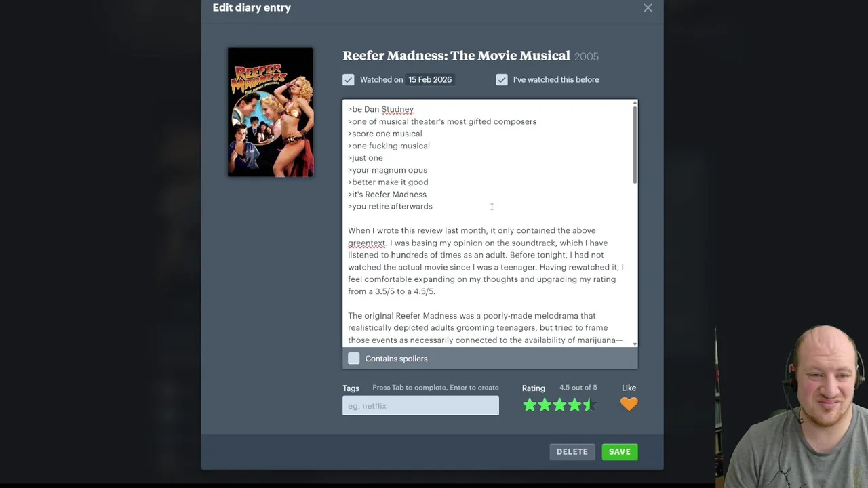Viewport: 868px width, 488px height.
Task: Click the DELETE button
Action: click(572, 452)
